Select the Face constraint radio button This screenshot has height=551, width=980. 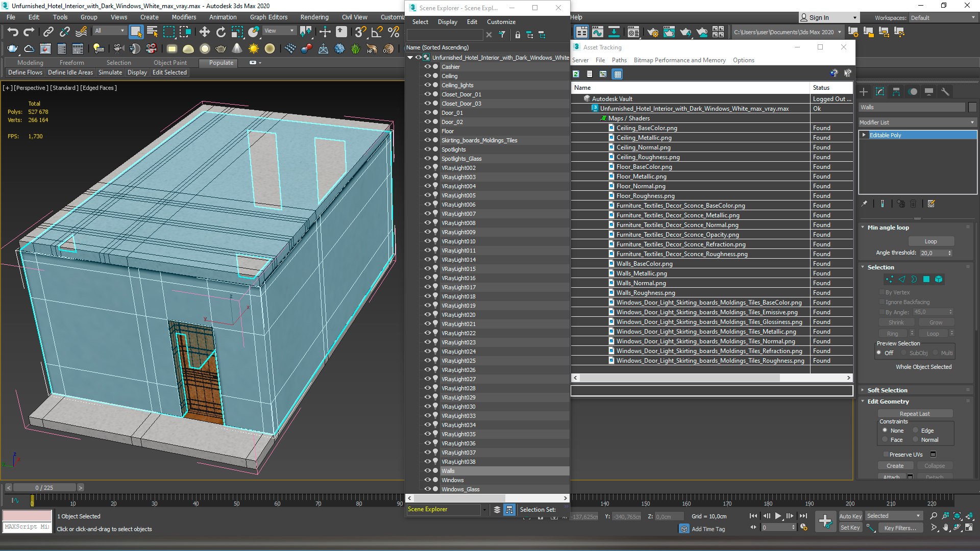tap(885, 439)
